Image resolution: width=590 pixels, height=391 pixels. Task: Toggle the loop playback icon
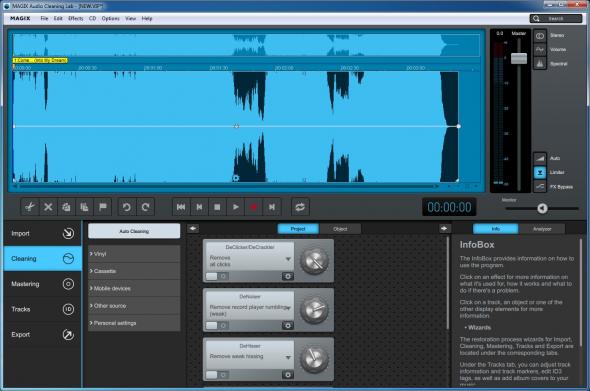coord(300,207)
